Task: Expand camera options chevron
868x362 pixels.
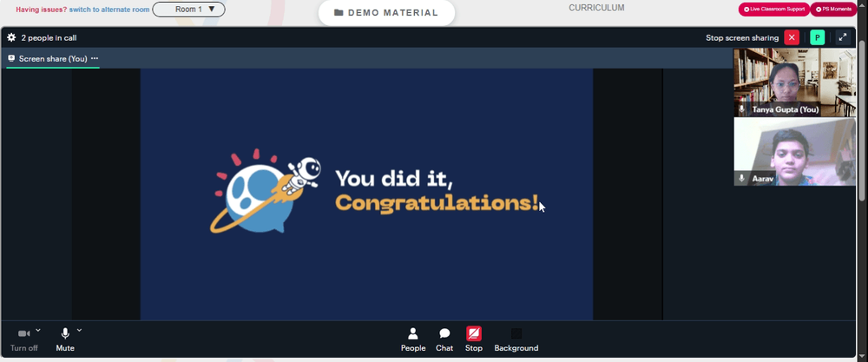Action: pyautogui.click(x=37, y=331)
